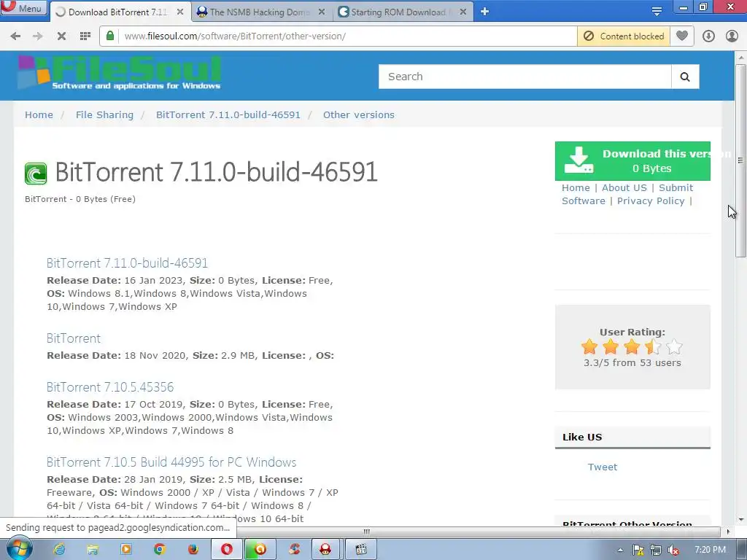Click the Tweet link
The height and width of the screenshot is (560, 747).
[x=602, y=467]
